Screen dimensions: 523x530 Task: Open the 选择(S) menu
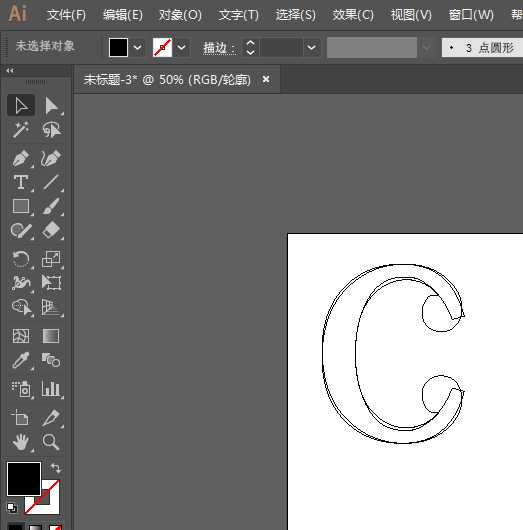295,15
